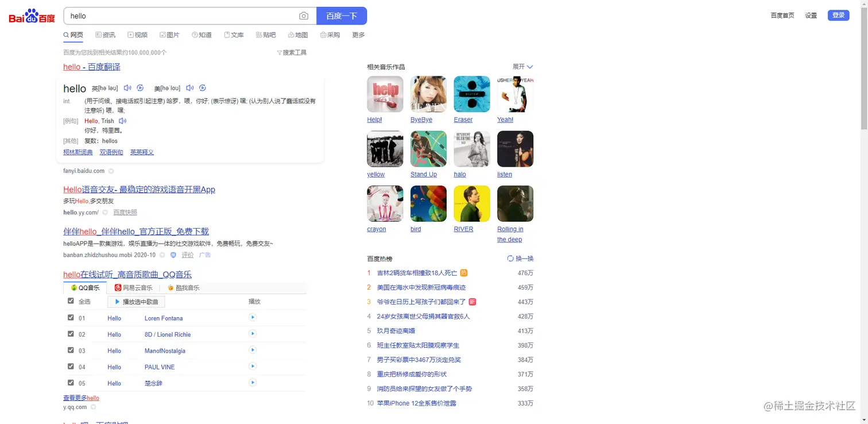
Task: Open hot topic 吉林2辆货车相撞致18人死亡
Action: pyautogui.click(x=417, y=273)
